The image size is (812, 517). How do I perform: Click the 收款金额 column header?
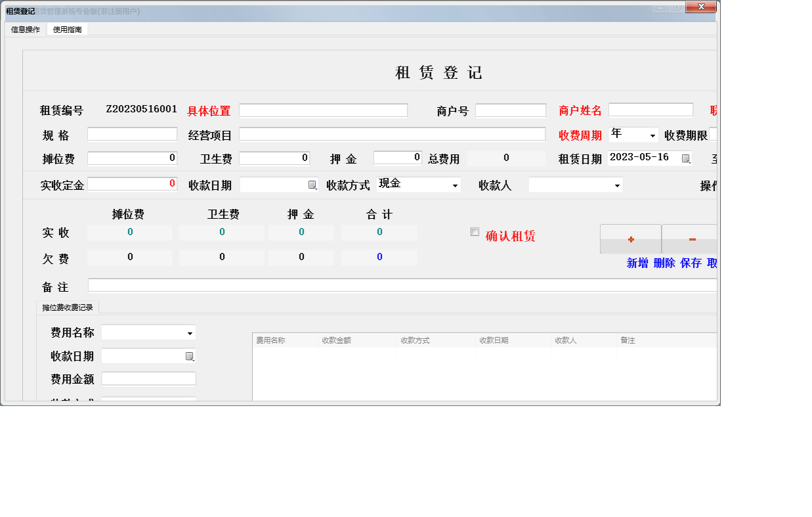(x=336, y=340)
